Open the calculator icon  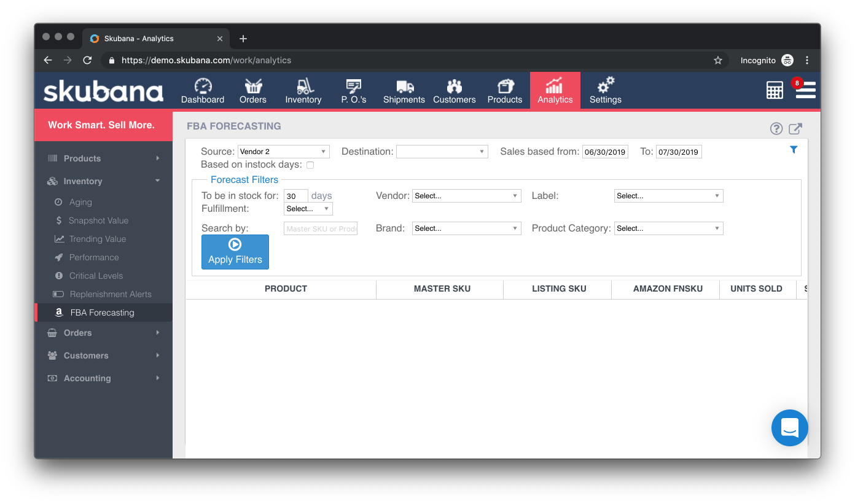[775, 90]
